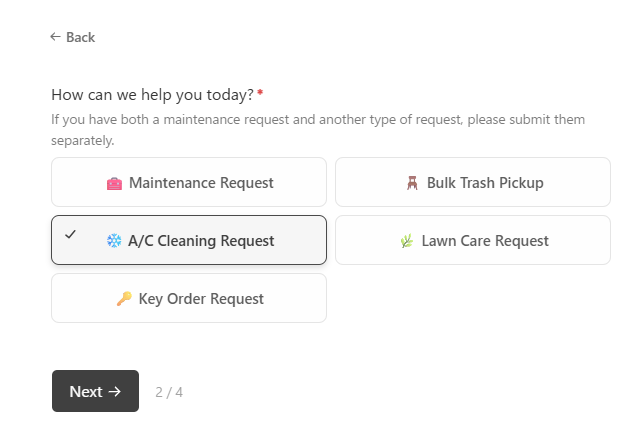
Task: Click the 2 / 4 page indicator
Action: click(x=169, y=392)
